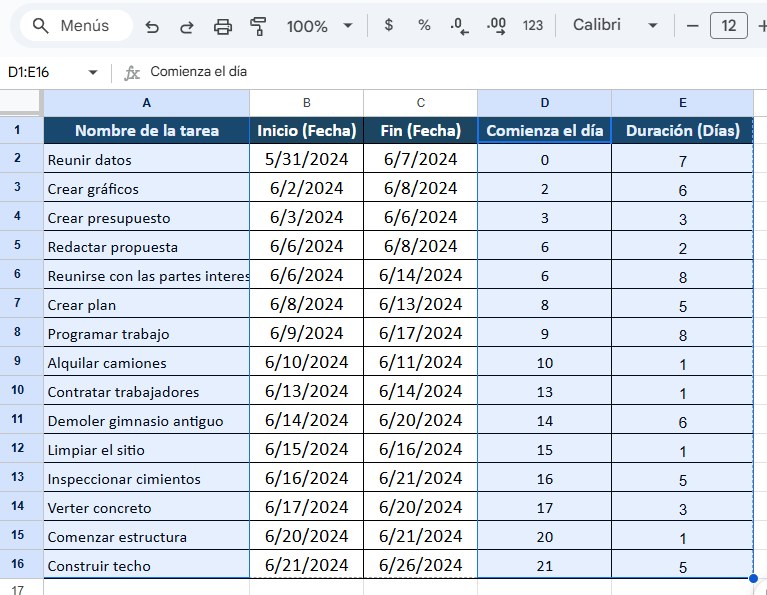Select the Alquilar camiones cell
767x595 pixels.
coord(146,361)
